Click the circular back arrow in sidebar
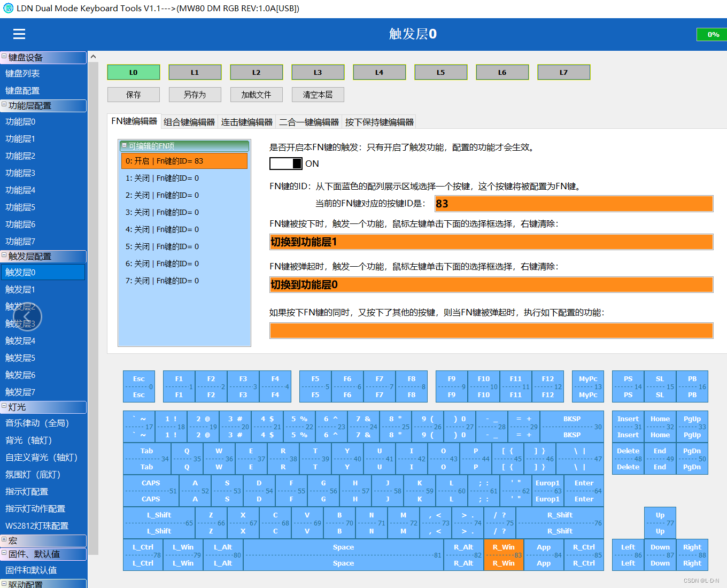Image resolution: width=727 pixels, height=588 pixels. (27, 317)
